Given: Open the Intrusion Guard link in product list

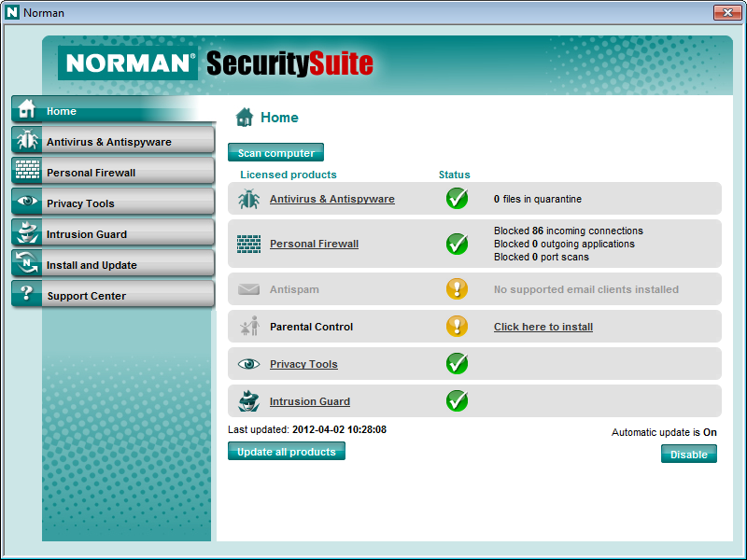Looking at the screenshot, I should (309, 401).
